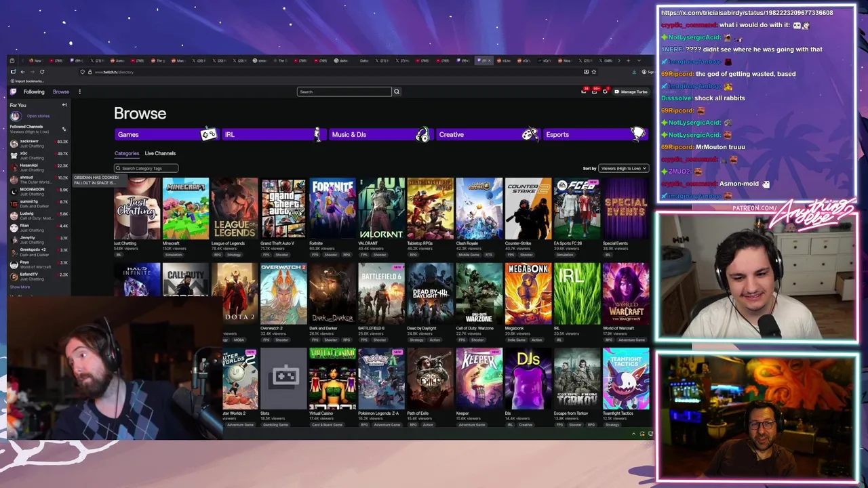Viewport: 868px width, 488px height.
Task: Open the Games category banner
Action: (165, 134)
